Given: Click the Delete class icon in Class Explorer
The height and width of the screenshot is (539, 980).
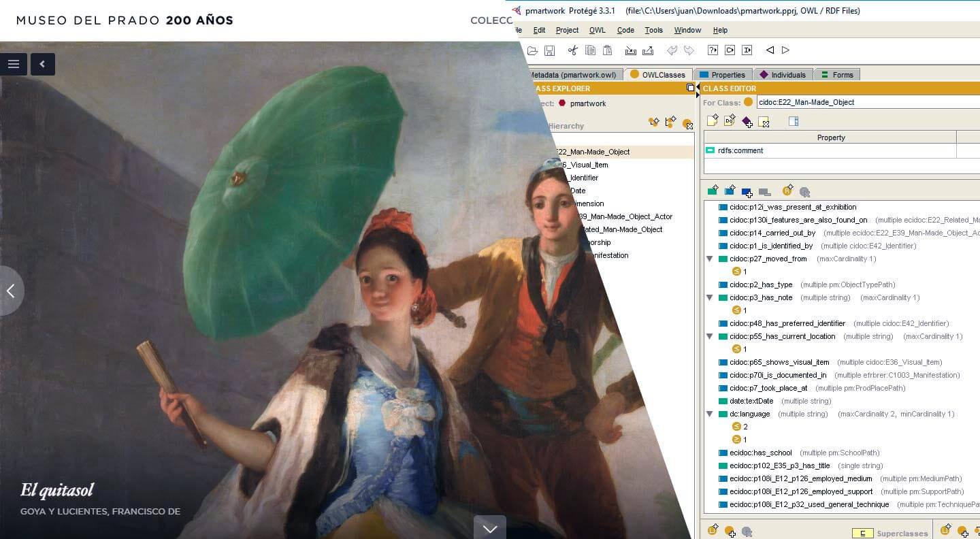Looking at the screenshot, I should 687,124.
